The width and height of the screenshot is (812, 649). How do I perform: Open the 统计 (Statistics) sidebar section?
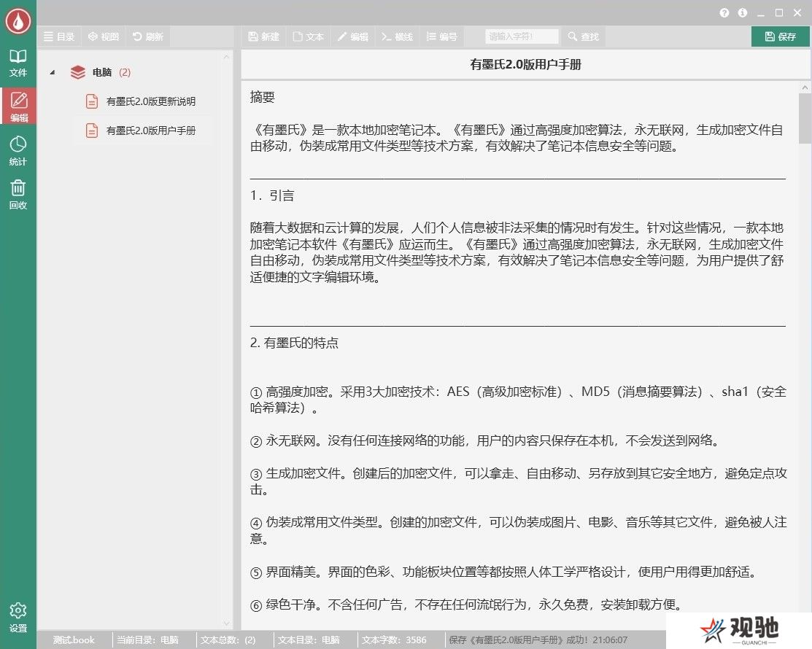pyautogui.click(x=18, y=151)
